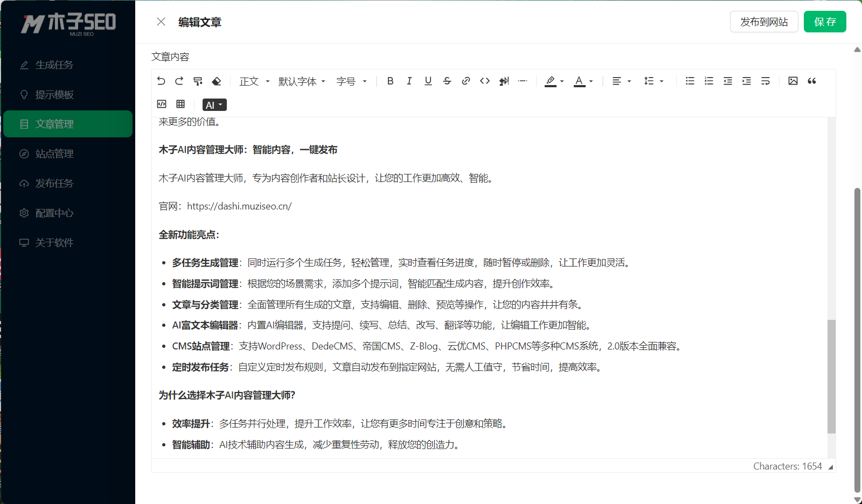
Task: Apply the highlight background color
Action: click(550, 81)
